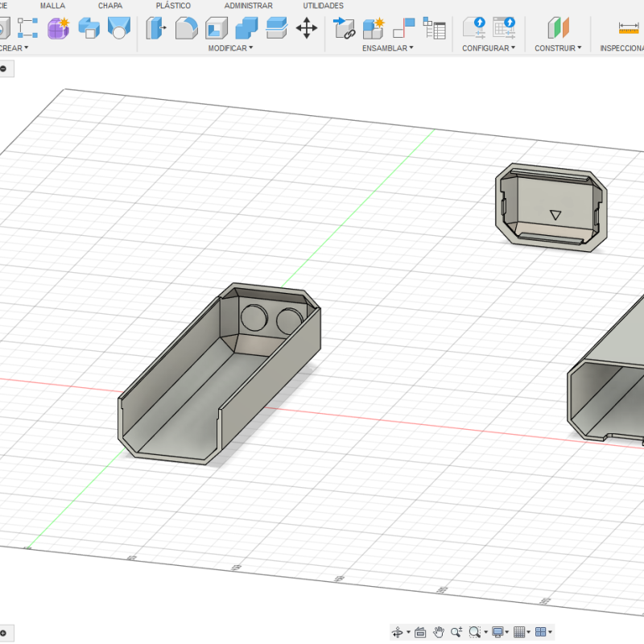Image resolution: width=644 pixels, height=644 pixels.
Task: Switch to the CHAPA ribbon tab
Action: pos(110,5)
